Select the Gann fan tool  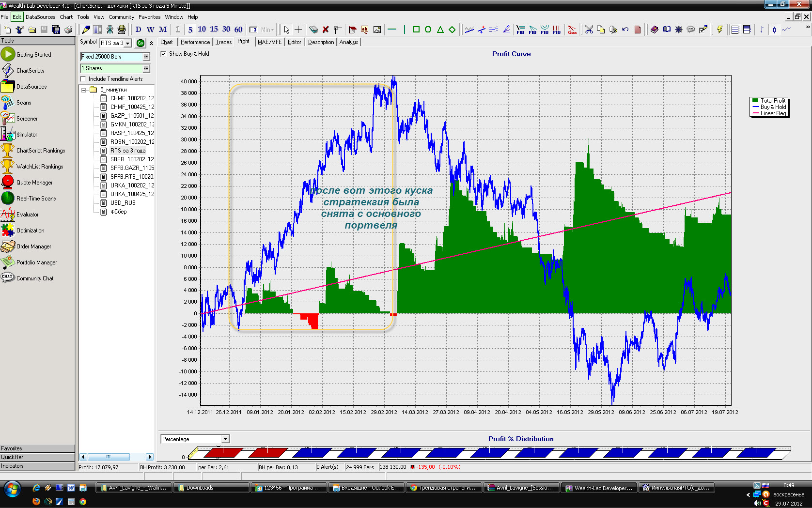572,30
